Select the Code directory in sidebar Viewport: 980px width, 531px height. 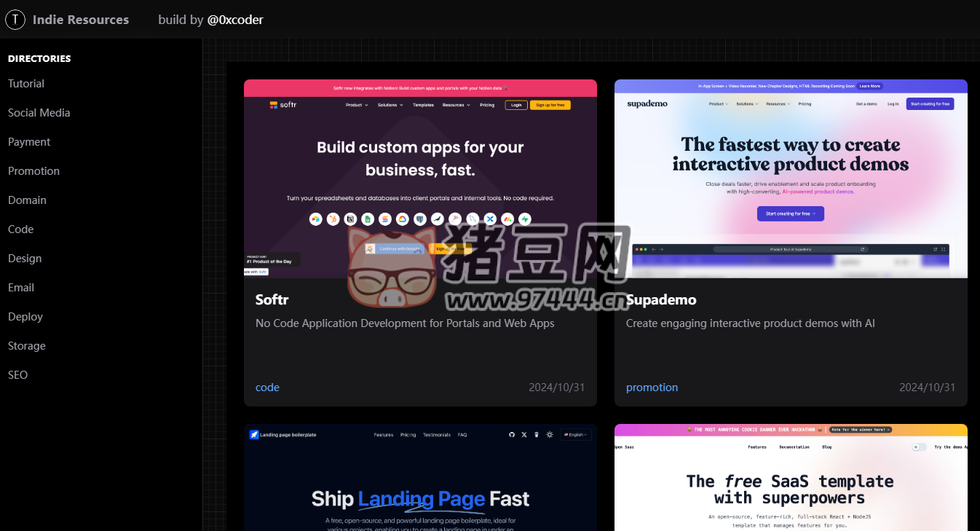(21, 229)
